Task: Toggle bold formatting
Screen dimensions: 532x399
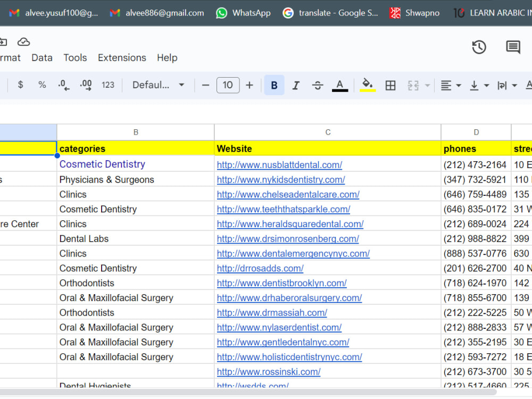Action: [273, 85]
